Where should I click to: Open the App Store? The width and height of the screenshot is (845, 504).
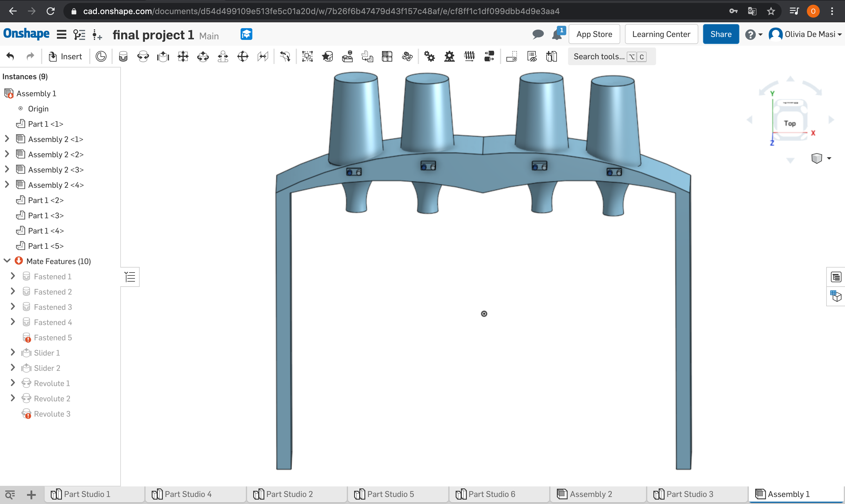(x=594, y=34)
